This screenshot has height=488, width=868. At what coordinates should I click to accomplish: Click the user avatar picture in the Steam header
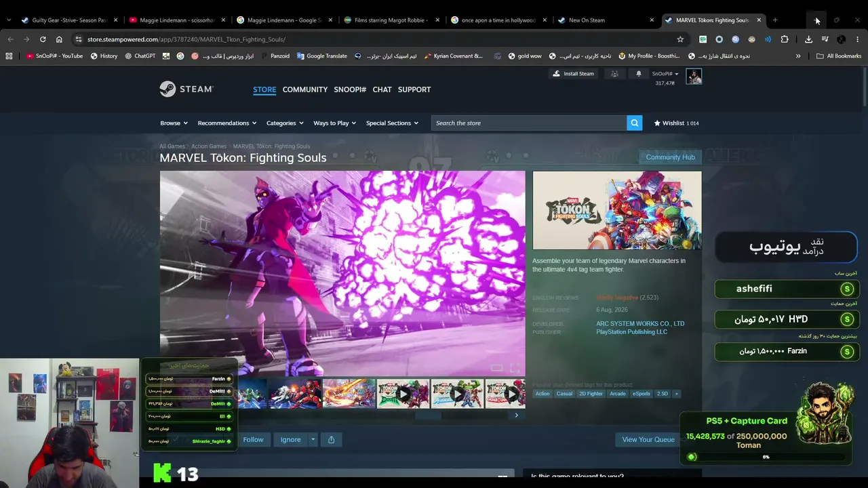tap(694, 77)
